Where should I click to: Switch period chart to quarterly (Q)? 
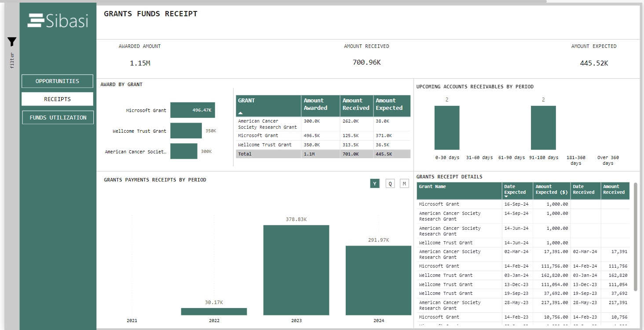tap(390, 184)
